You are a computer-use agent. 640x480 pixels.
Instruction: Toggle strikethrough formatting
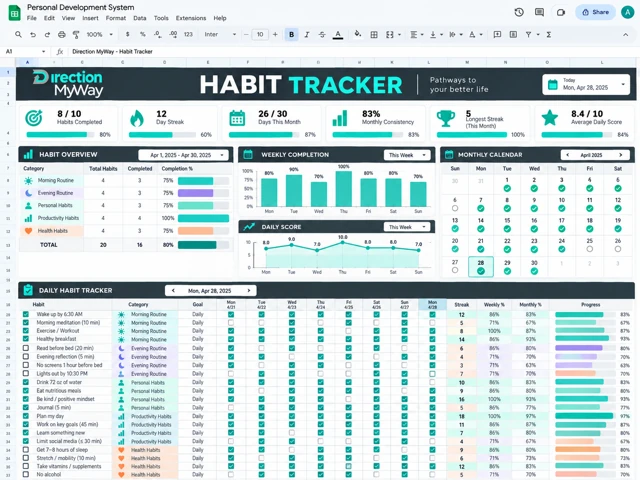coord(322,35)
